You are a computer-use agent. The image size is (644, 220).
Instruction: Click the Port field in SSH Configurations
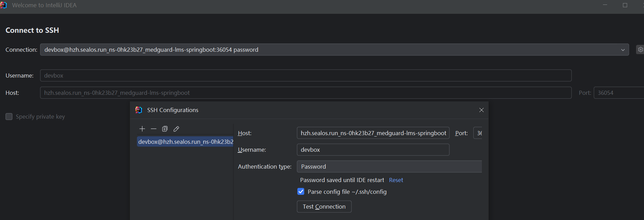click(x=478, y=133)
